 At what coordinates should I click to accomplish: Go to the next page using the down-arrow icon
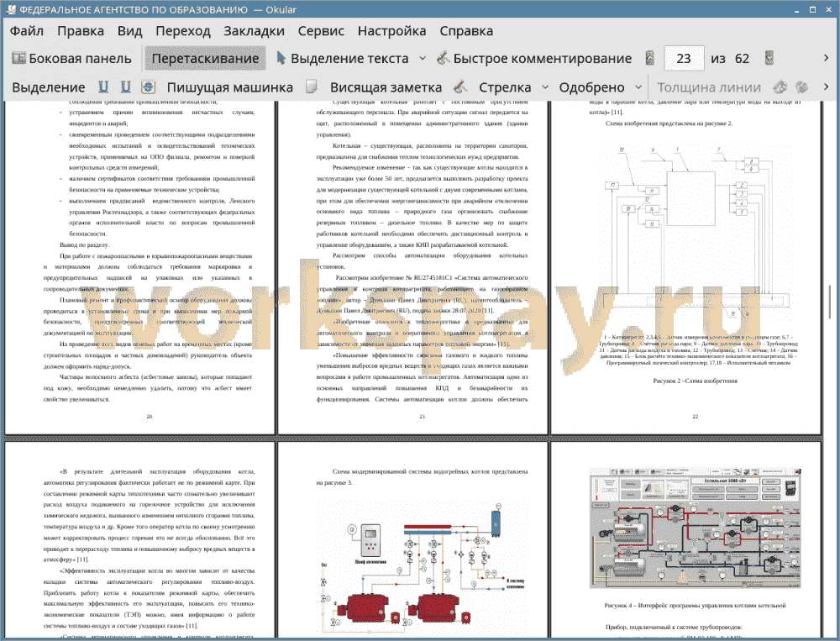[x=769, y=59]
